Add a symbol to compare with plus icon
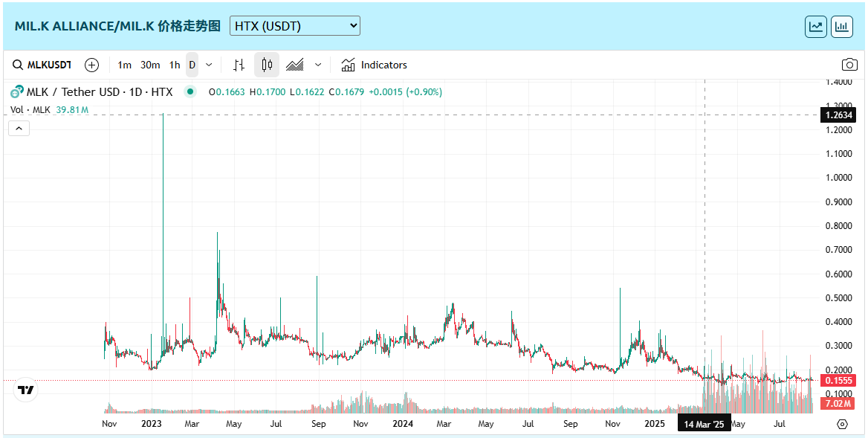The image size is (868, 438). coord(92,65)
